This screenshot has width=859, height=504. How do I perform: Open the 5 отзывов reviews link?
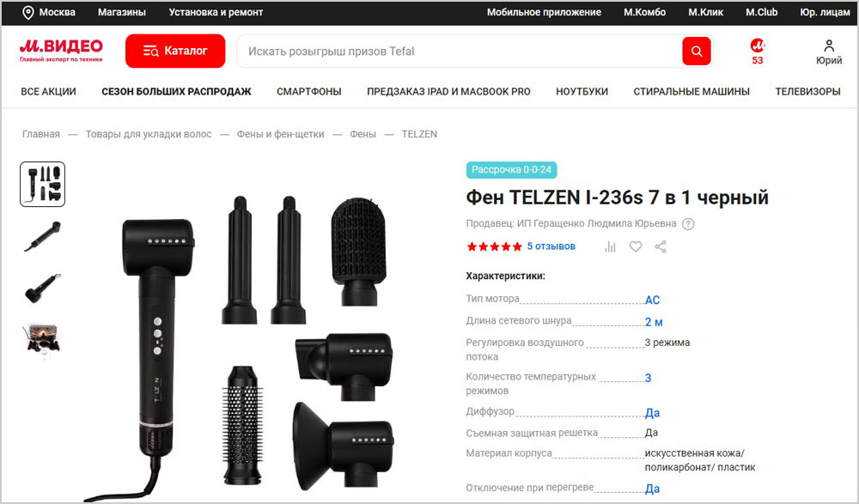click(x=551, y=246)
